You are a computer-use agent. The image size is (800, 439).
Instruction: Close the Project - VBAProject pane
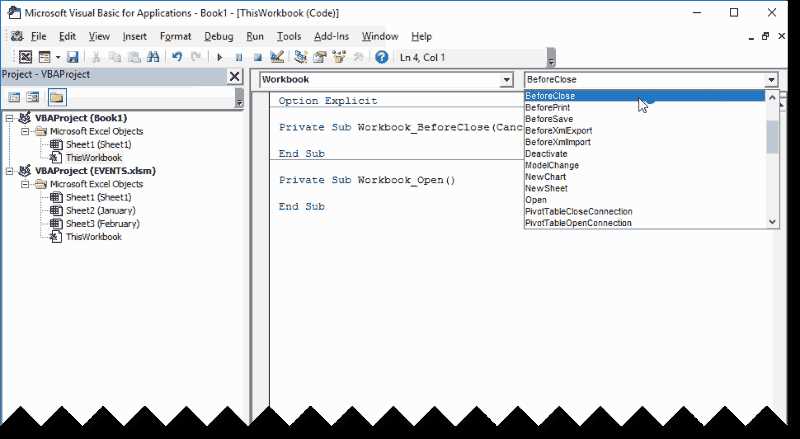[234, 77]
